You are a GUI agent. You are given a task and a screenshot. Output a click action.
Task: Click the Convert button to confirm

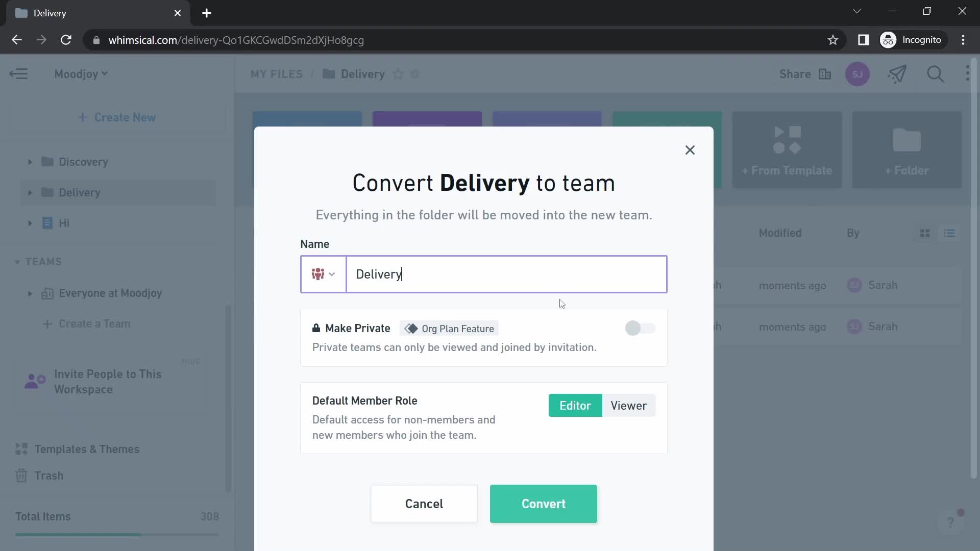pyautogui.click(x=544, y=503)
